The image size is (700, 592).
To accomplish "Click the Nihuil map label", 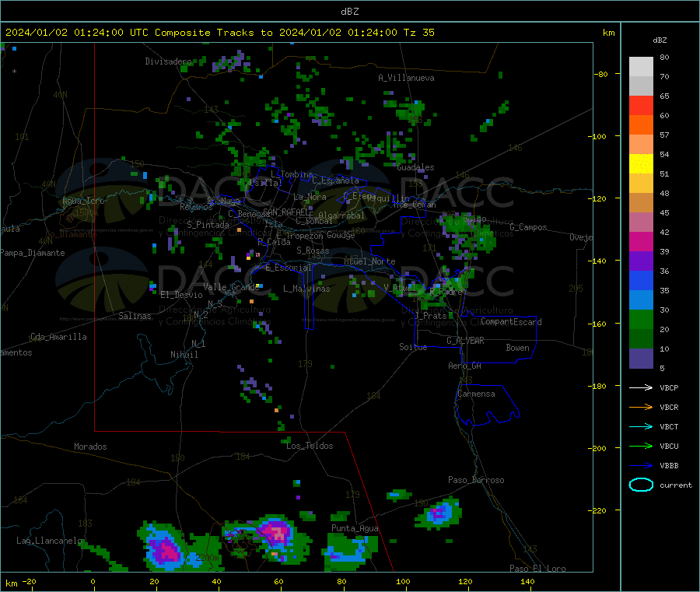I will coord(184,355).
